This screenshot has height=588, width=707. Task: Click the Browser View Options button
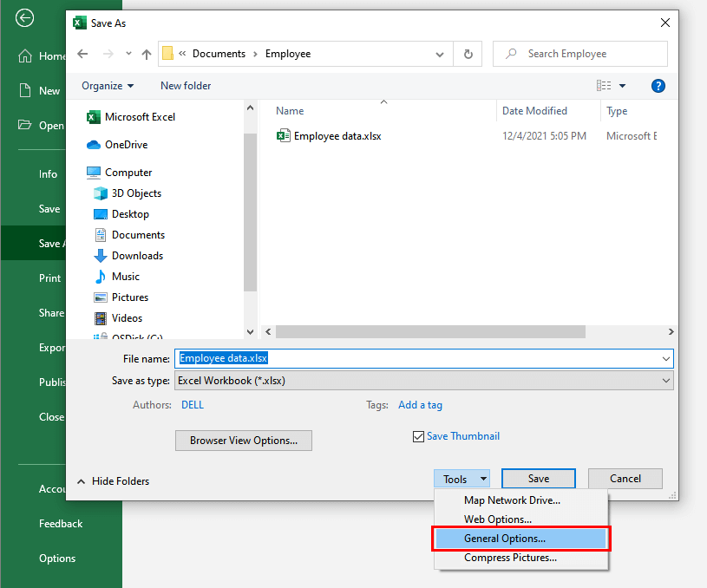[244, 441]
